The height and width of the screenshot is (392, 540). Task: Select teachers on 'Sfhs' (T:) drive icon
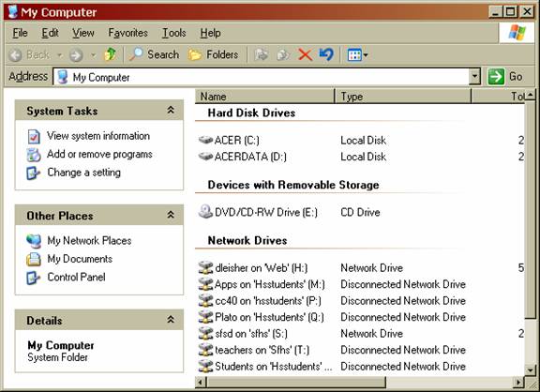click(x=205, y=350)
